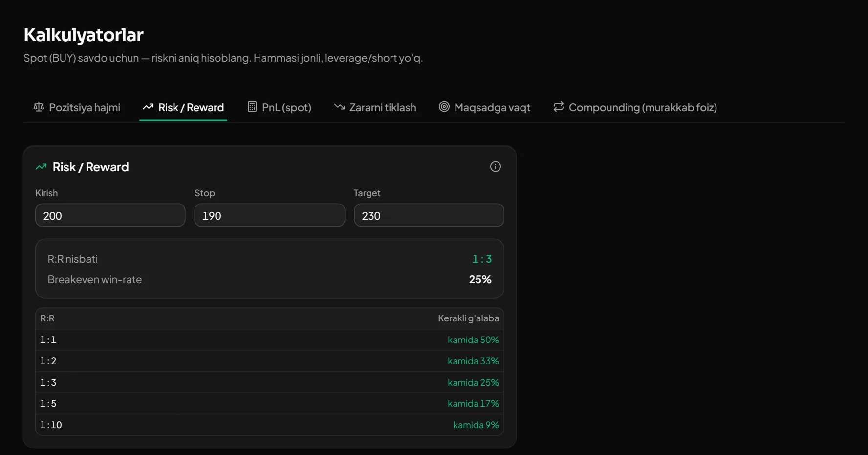868x455 pixels.
Task: Click the repeat arrows icon beside Compounding
Action: click(558, 107)
